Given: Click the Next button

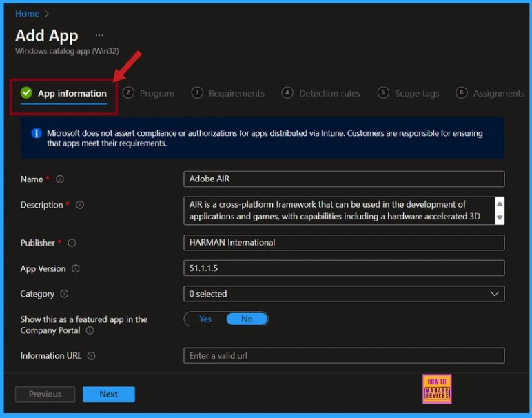Looking at the screenshot, I should point(109,395).
